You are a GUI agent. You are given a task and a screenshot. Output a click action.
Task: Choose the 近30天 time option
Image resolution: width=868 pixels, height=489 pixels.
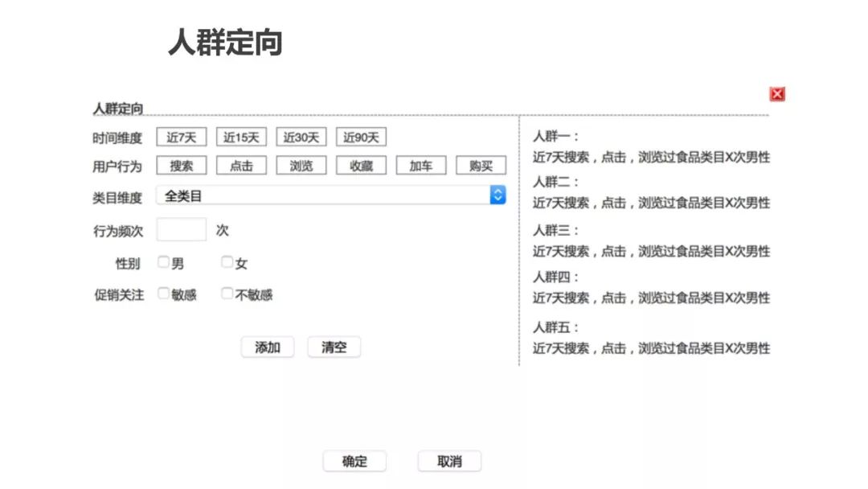[x=301, y=138]
